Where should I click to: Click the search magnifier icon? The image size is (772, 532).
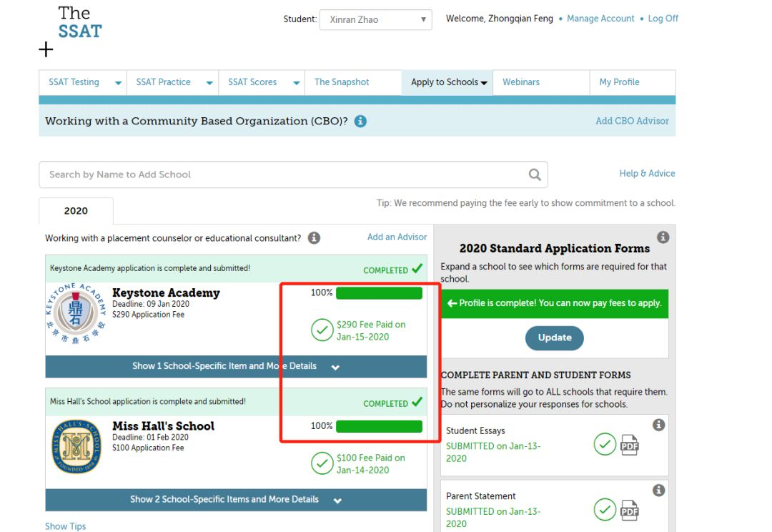(x=534, y=174)
